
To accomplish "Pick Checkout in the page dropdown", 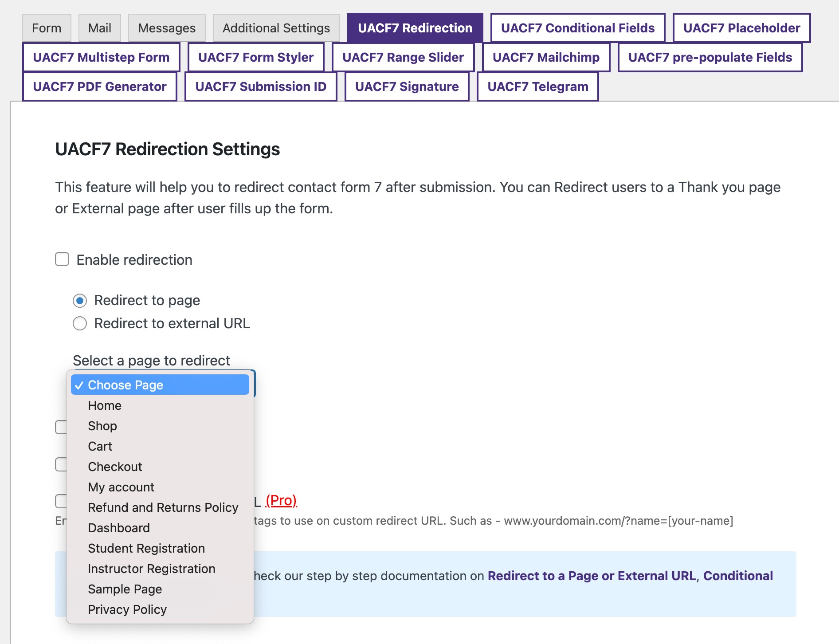I will pos(160,467).
